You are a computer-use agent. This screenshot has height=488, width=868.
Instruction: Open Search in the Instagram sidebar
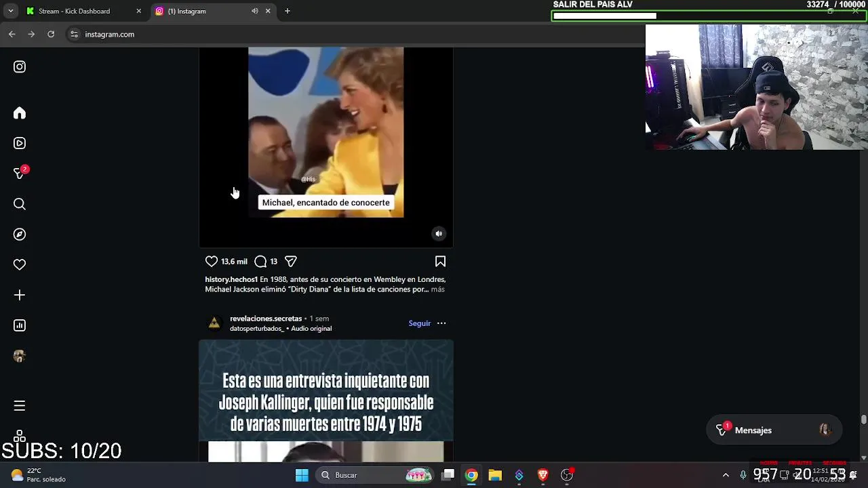[x=20, y=204]
